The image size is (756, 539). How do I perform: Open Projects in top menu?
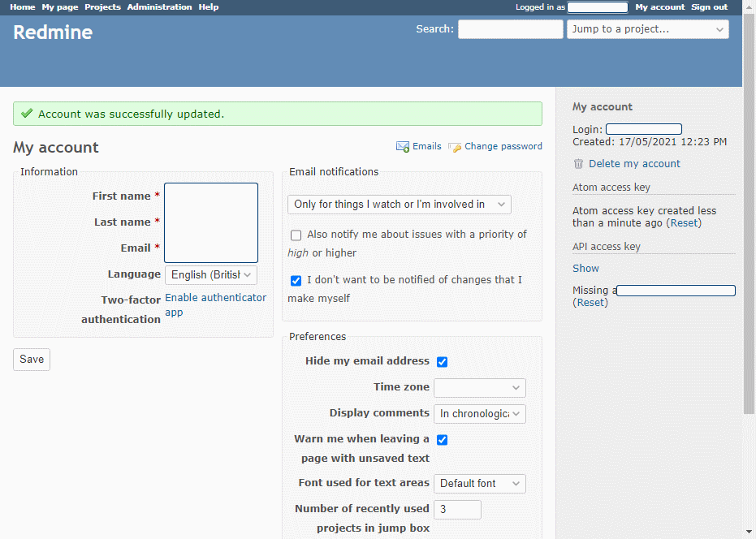point(102,7)
